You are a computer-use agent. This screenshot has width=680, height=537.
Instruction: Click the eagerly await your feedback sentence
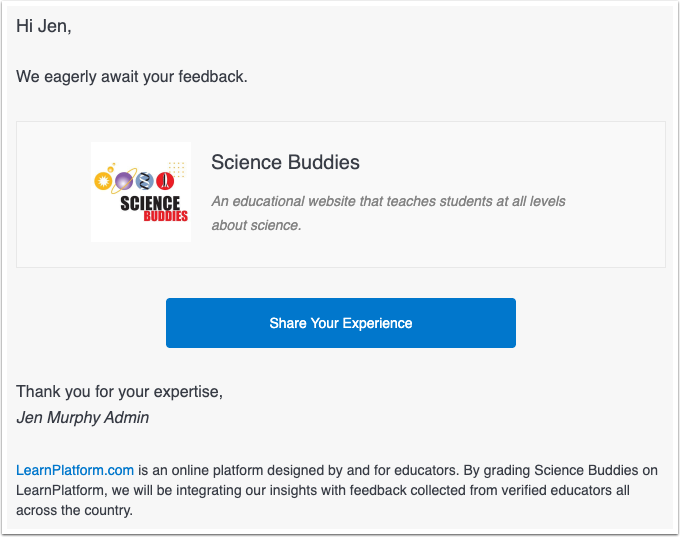point(131,76)
